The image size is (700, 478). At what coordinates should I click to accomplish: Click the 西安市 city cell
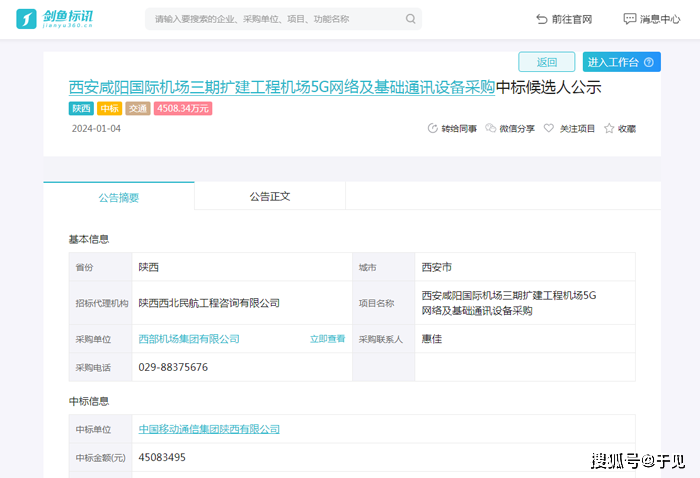tap(525, 267)
